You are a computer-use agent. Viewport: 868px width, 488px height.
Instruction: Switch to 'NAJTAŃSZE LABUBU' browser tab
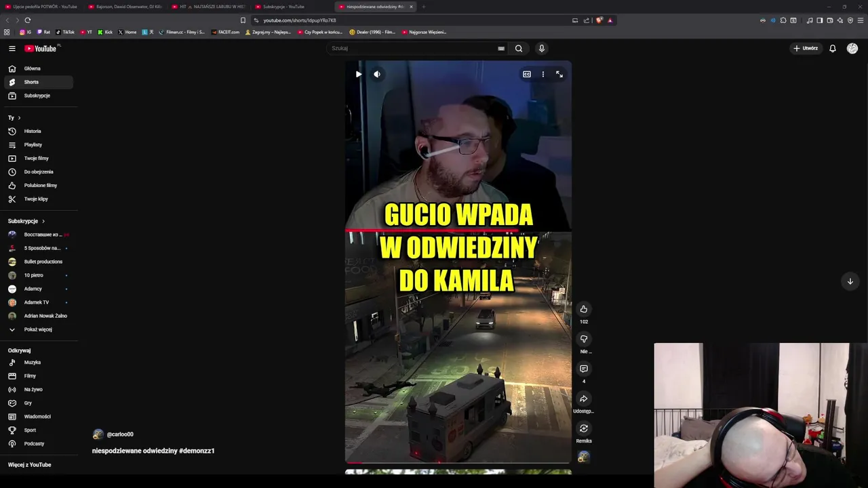pos(209,7)
